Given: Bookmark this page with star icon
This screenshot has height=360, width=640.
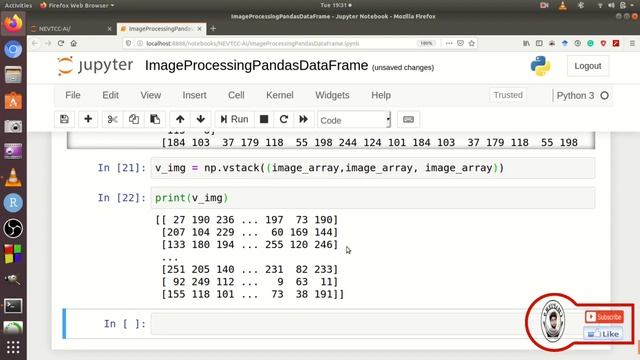Looking at the screenshot, I should pos(472,43).
